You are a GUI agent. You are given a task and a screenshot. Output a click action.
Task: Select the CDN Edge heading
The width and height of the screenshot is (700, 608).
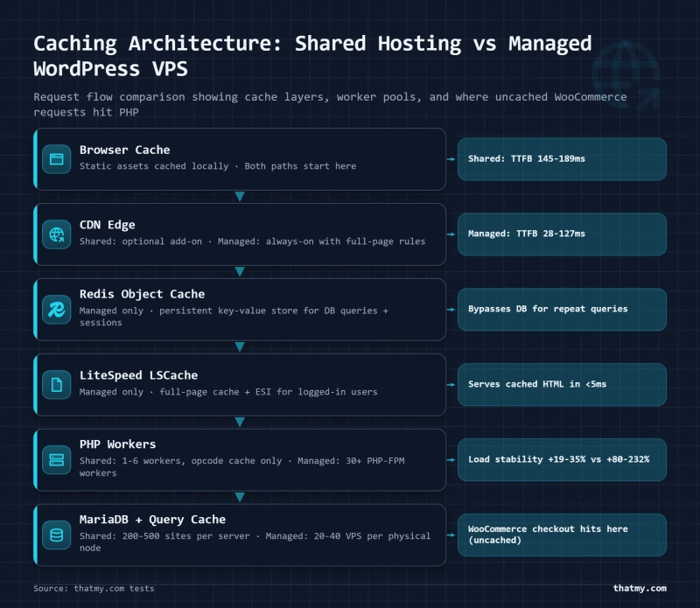107,225
